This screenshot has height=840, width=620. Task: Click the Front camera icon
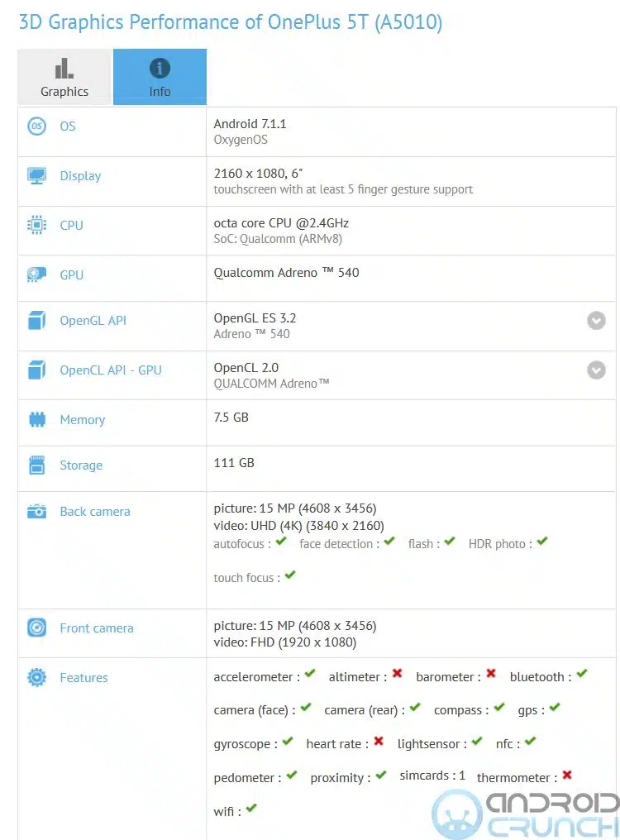(x=36, y=628)
